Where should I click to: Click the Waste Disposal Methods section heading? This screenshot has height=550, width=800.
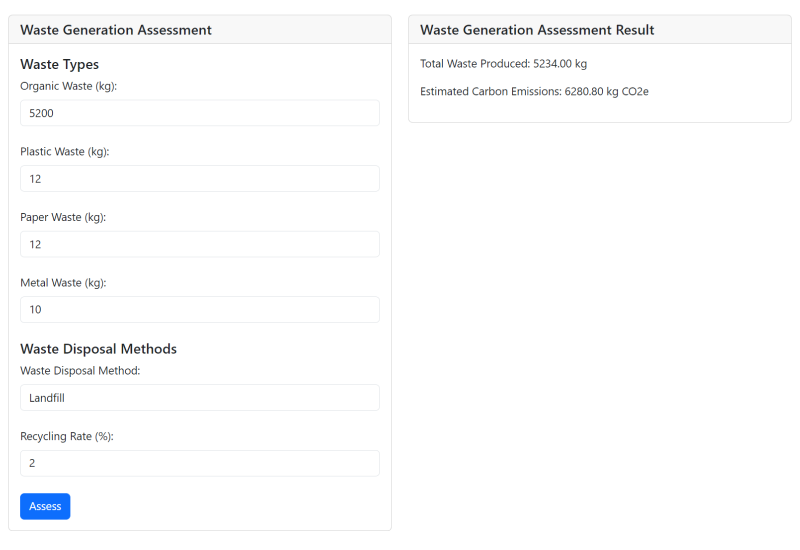point(98,349)
